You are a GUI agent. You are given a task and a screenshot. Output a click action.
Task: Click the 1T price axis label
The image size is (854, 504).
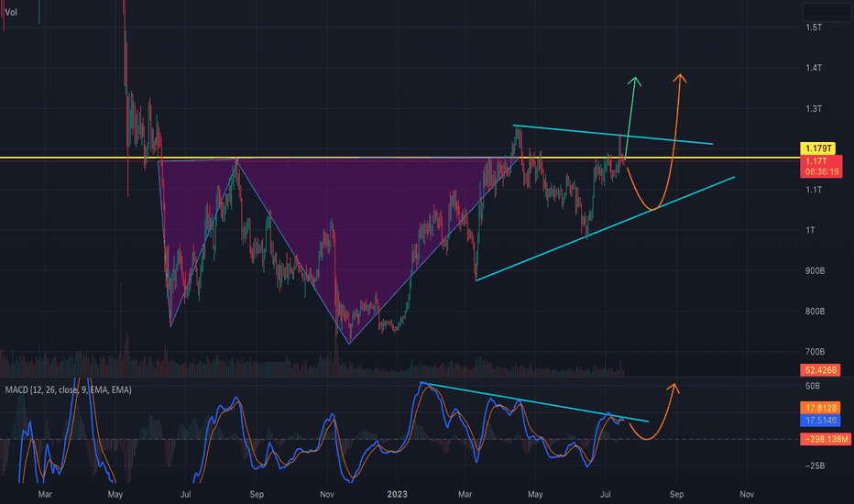coord(810,230)
